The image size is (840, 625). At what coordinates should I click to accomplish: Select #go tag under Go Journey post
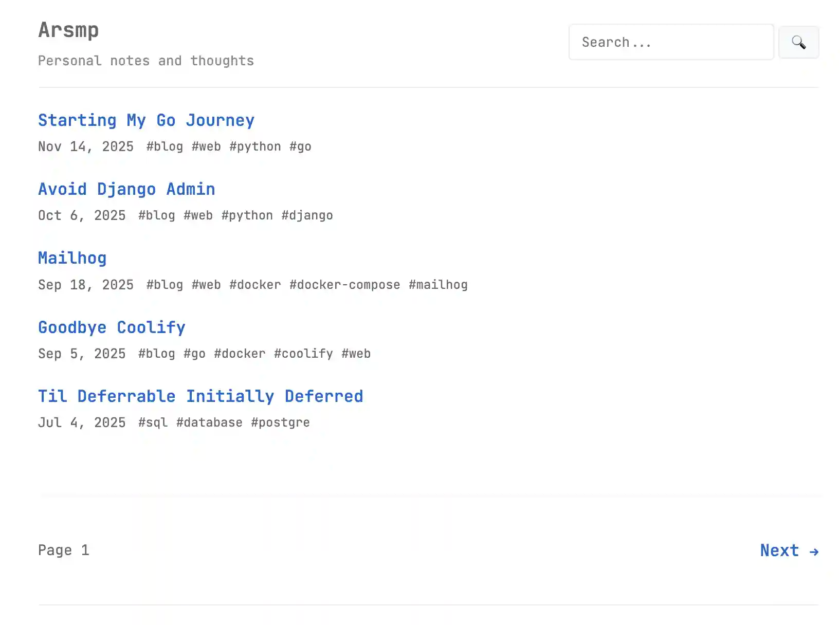click(x=300, y=147)
